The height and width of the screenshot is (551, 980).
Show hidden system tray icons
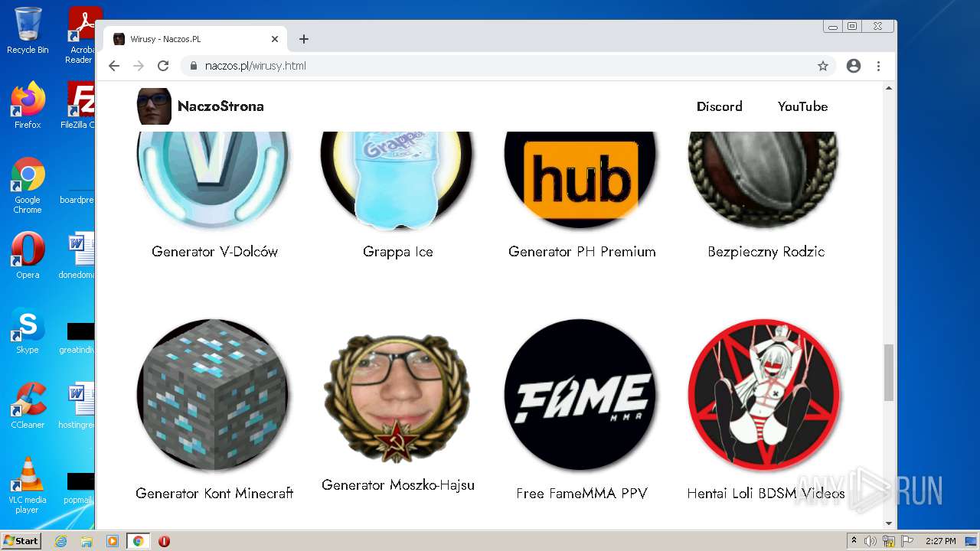tap(854, 541)
